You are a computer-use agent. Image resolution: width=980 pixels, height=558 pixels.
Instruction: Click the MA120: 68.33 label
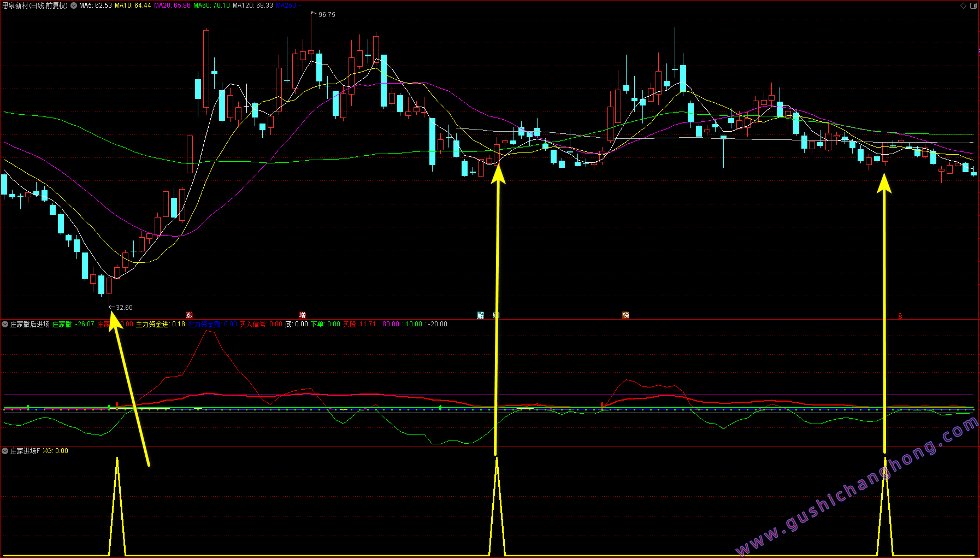coord(253,5)
